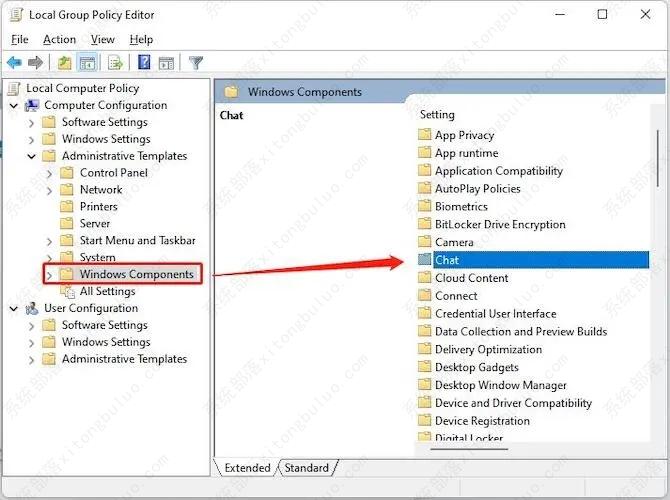Screen dimensions: 670x500
Task: Select Cloud Content in the list
Action: click(x=472, y=278)
